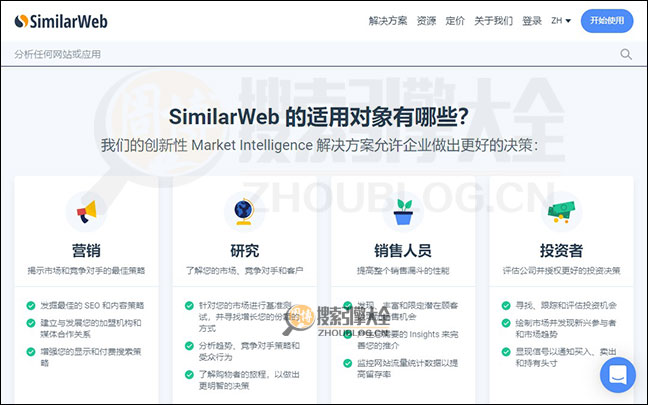Image resolution: width=648 pixels, height=405 pixels.
Task: Click the green check beside 分析趋势、竞争对手策略
Action: (189, 345)
